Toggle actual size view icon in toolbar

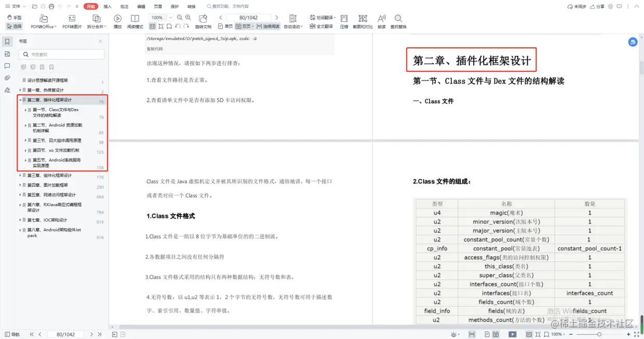[153, 26]
